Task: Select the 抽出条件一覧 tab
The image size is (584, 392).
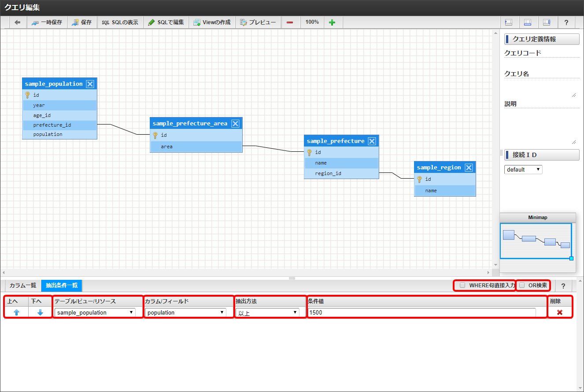Action: pos(62,286)
